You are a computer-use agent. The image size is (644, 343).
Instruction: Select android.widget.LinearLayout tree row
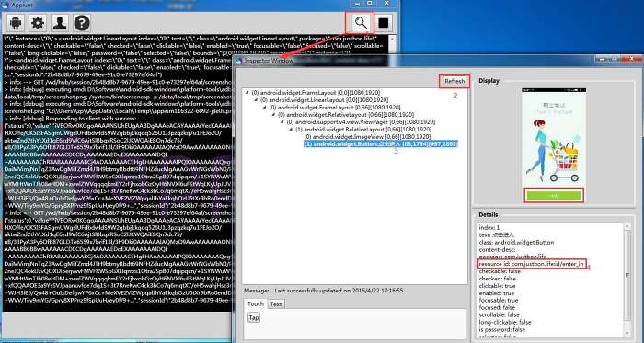[325, 99]
